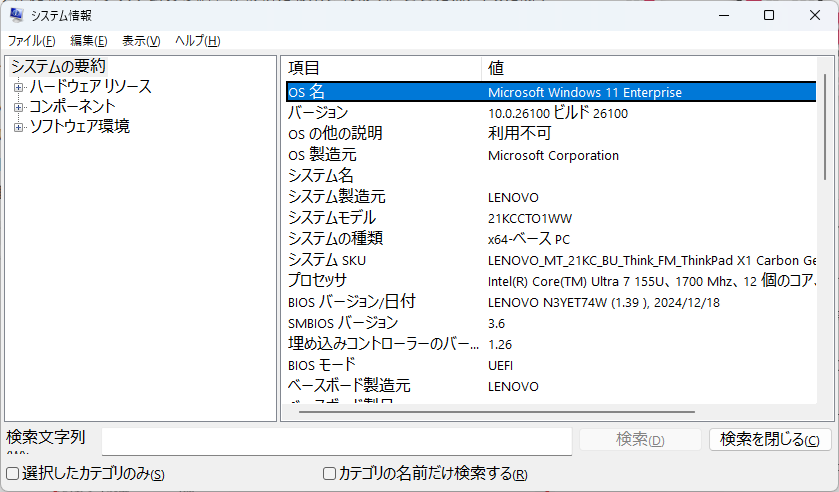Click the 項目 column header
Screen dimensions: 839x492
[x=383, y=68]
